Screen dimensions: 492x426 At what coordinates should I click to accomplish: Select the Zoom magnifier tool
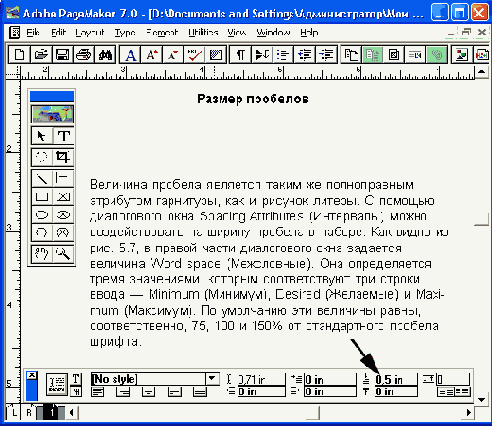click(x=64, y=254)
